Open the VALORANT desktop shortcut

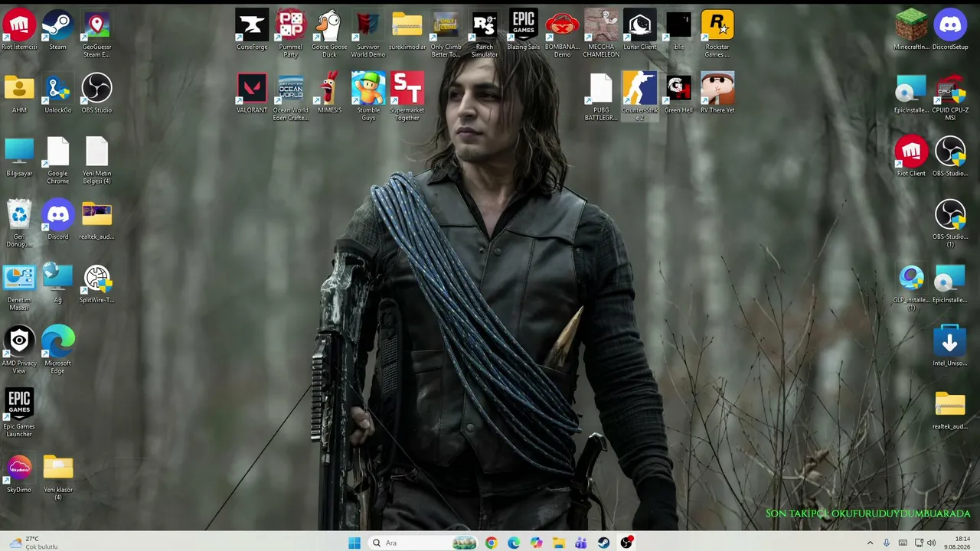pyautogui.click(x=252, y=94)
